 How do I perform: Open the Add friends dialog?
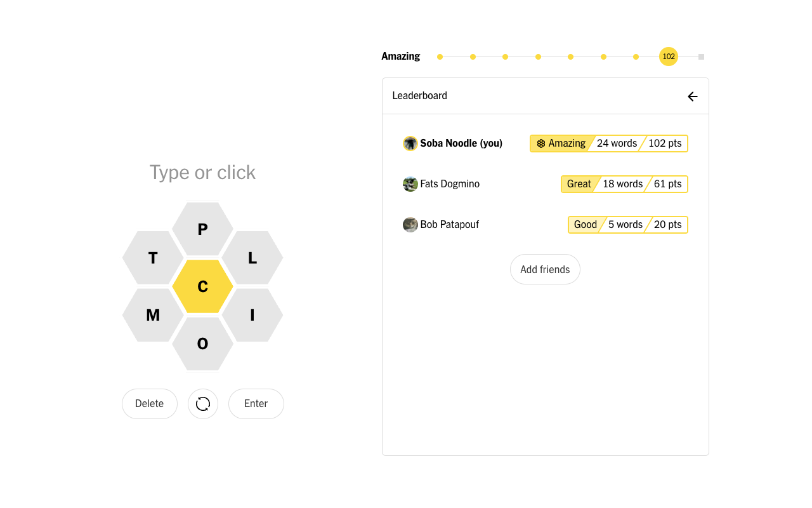(x=545, y=269)
